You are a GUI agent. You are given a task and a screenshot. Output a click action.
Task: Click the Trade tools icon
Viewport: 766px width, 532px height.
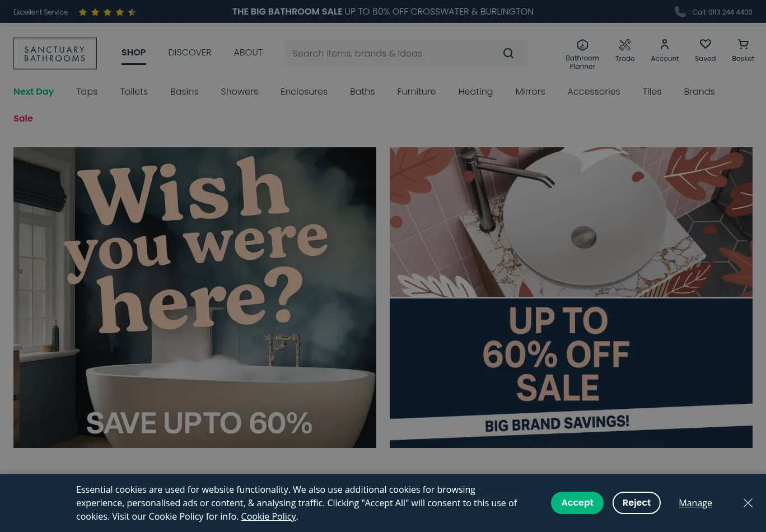pos(625,45)
